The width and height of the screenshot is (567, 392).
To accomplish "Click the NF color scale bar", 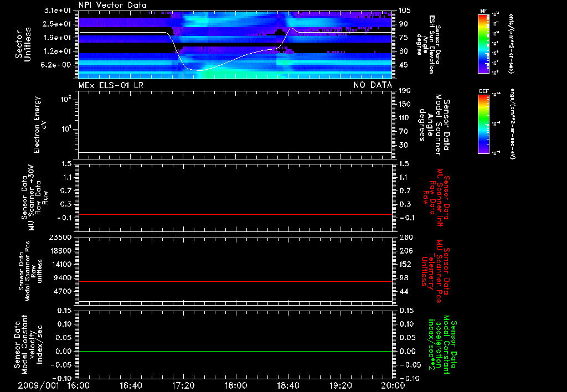I will pos(483,43).
